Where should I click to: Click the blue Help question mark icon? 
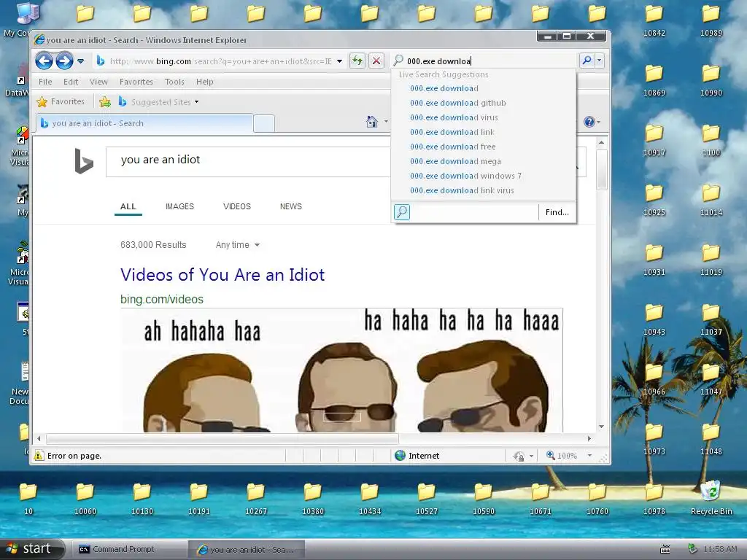(589, 122)
